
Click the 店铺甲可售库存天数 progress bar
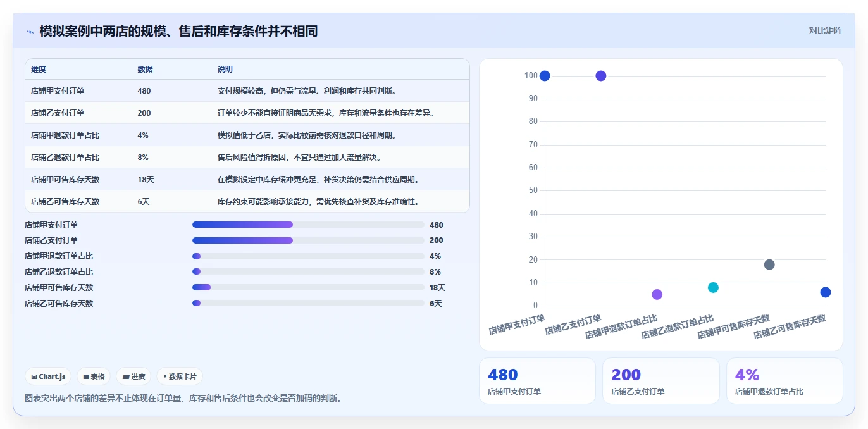308,287
